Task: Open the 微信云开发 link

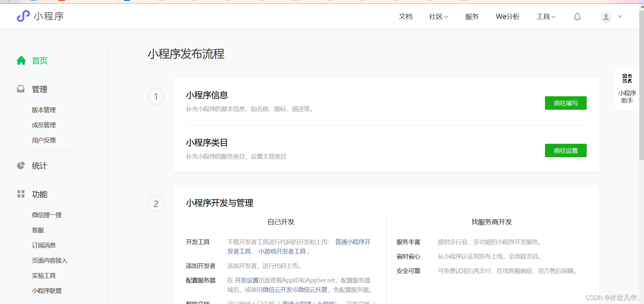Action: tap(277, 290)
